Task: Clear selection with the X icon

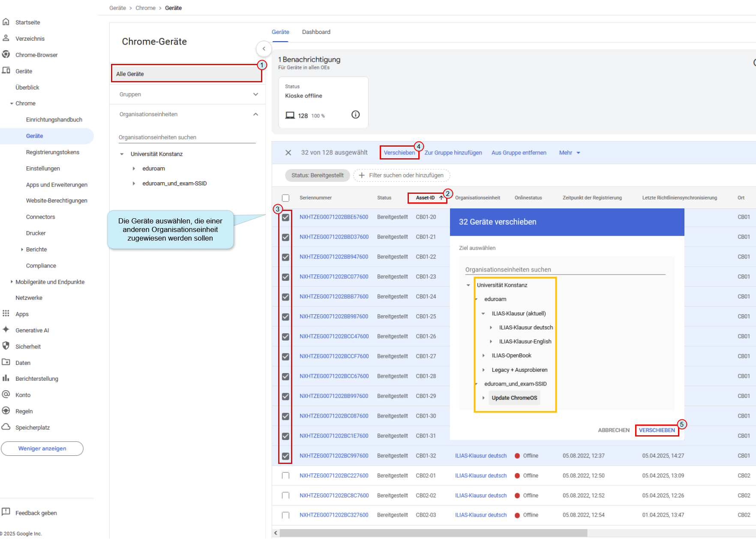Action: (288, 153)
